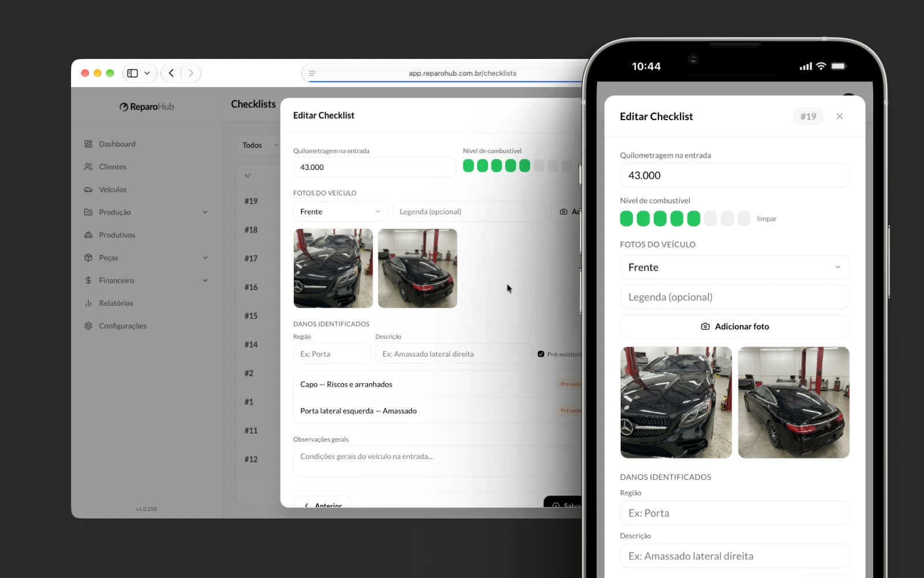
Task: Click the Anterior button in desktop modal
Action: pos(322,502)
